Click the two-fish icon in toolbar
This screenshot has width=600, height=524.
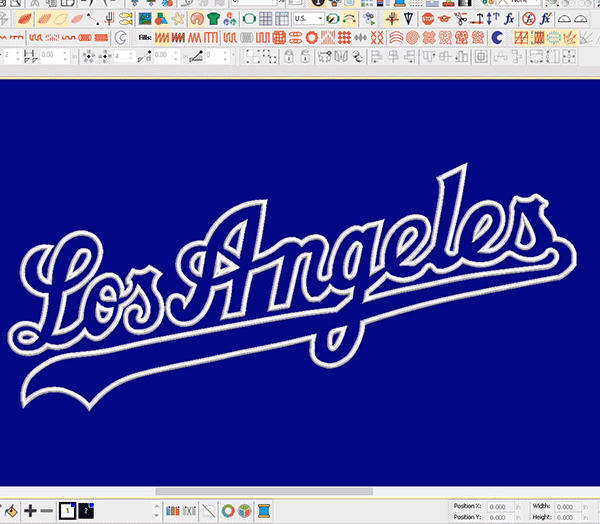coord(126,19)
